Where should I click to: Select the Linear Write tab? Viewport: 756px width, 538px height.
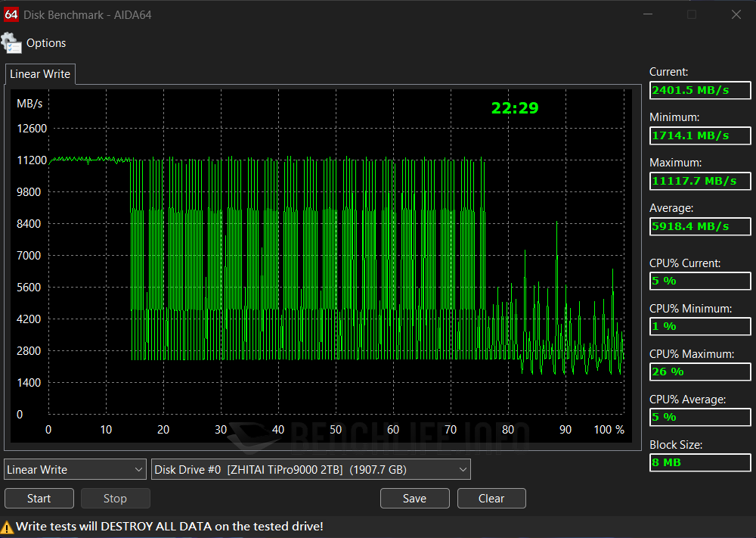coord(40,74)
